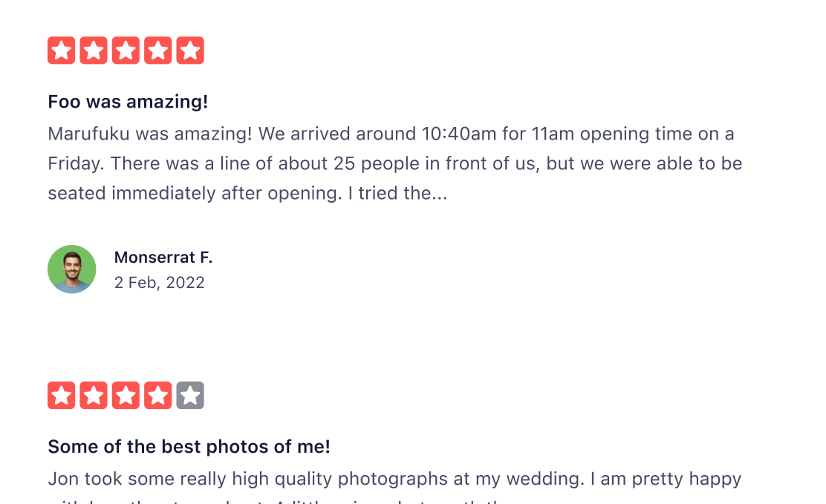This screenshot has width=826, height=504.
Task: Toggle the second star of the photo review
Action: [94, 395]
